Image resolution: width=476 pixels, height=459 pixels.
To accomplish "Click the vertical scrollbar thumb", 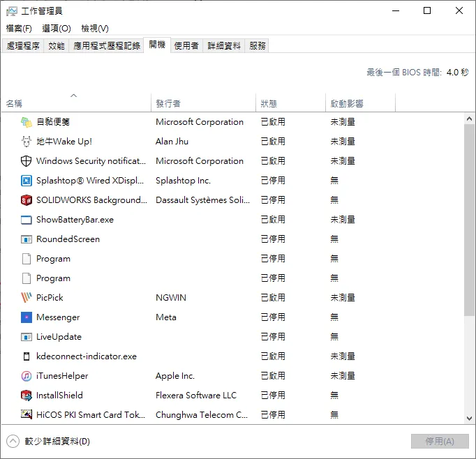I will coord(469,220).
